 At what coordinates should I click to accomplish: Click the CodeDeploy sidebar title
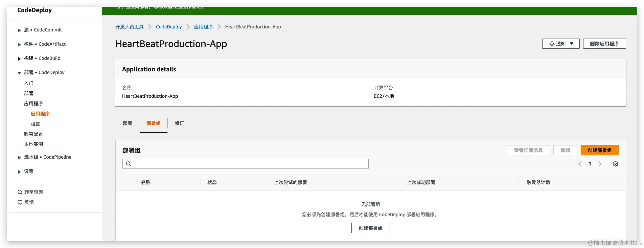tap(34, 10)
